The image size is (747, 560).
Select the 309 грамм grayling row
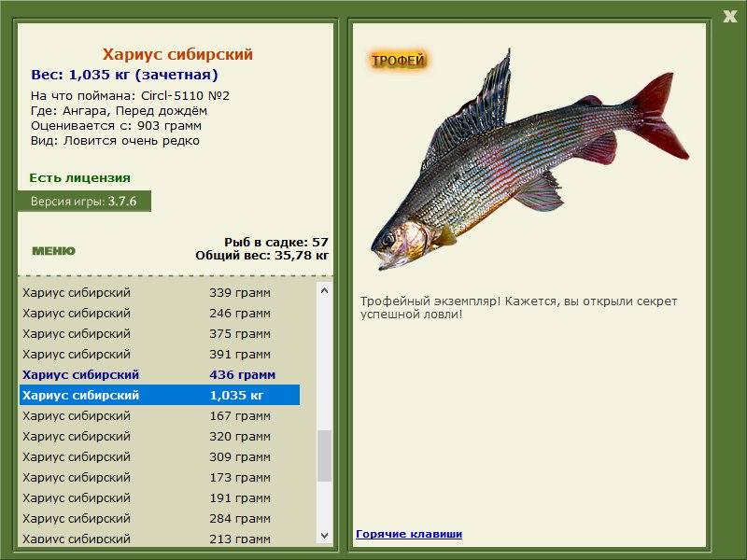pos(160,456)
